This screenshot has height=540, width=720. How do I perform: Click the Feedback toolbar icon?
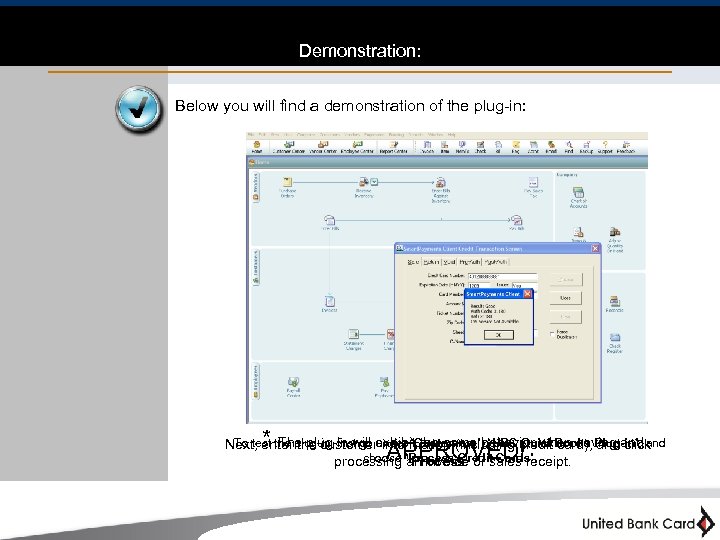click(626, 147)
